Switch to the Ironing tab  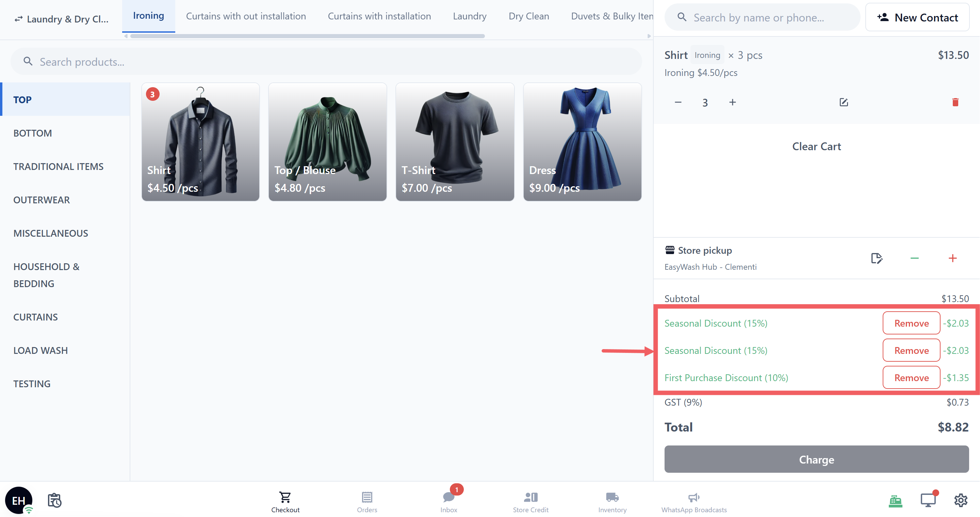[148, 16]
